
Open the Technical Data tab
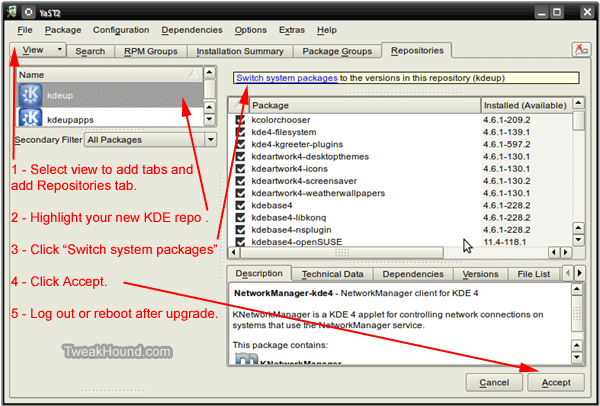332,274
